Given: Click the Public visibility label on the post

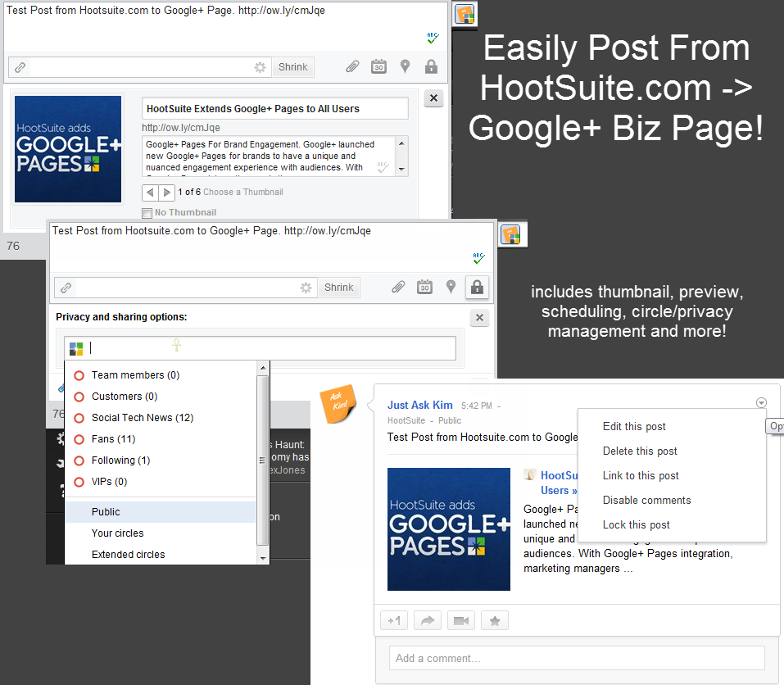Looking at the screenshot, I should (450, 420).
